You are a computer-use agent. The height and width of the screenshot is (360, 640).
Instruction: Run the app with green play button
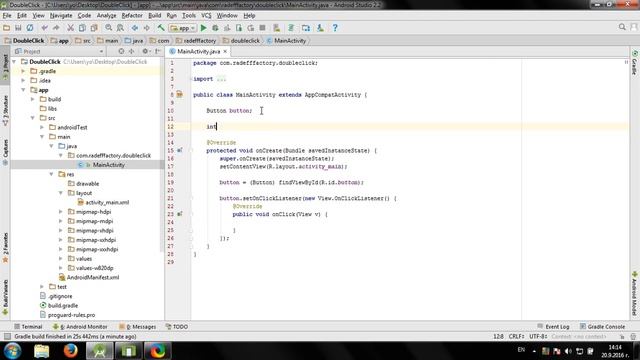[203, 28]
